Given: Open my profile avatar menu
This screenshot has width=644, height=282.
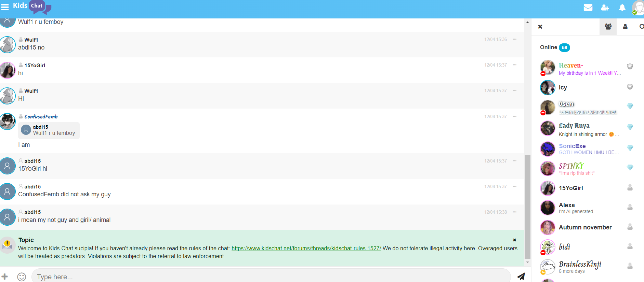Looking at the screenshot, I should 638,8.
